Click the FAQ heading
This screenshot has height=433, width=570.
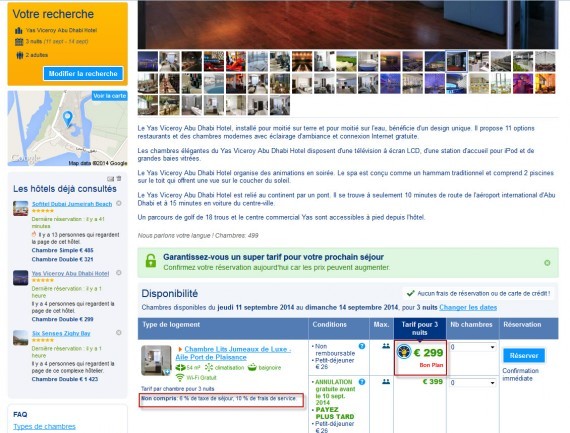(x=20, y=414)
